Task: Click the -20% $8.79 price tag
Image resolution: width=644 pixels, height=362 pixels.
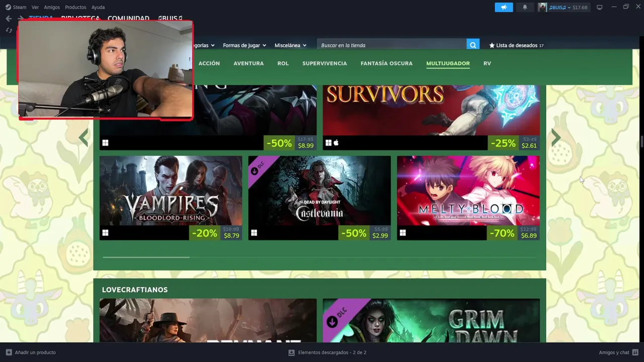Action: tap(215, 233)
